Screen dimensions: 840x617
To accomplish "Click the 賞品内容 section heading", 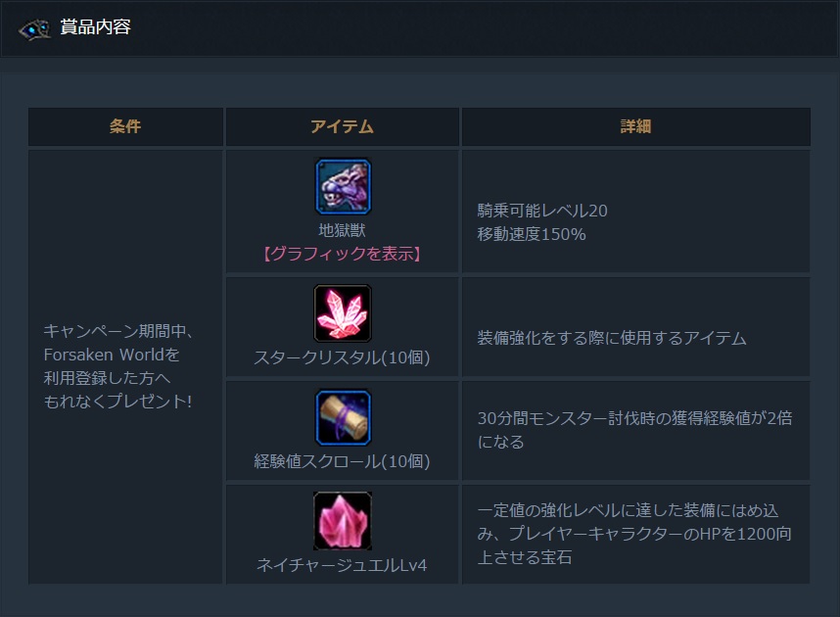I will tap(95, 27).
